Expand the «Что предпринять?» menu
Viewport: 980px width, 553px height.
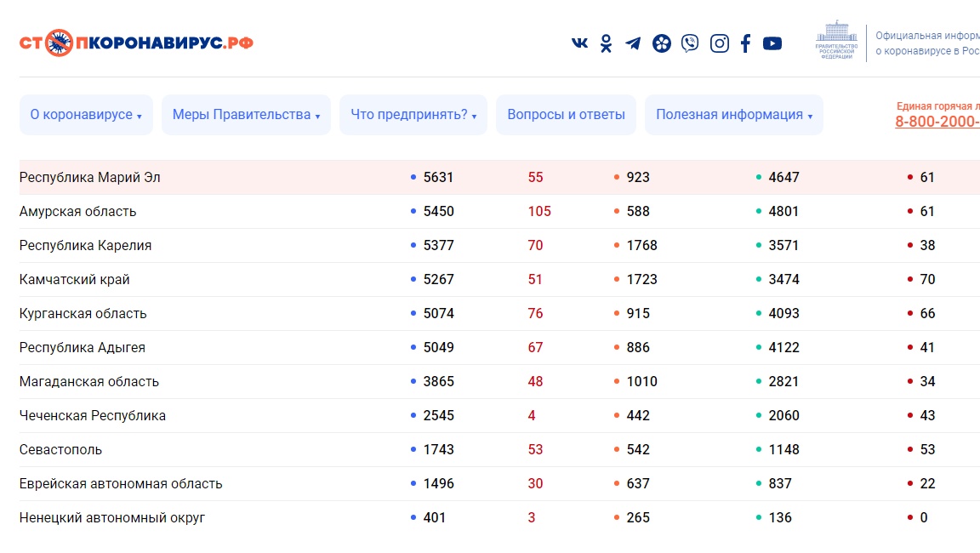[413, 115]
